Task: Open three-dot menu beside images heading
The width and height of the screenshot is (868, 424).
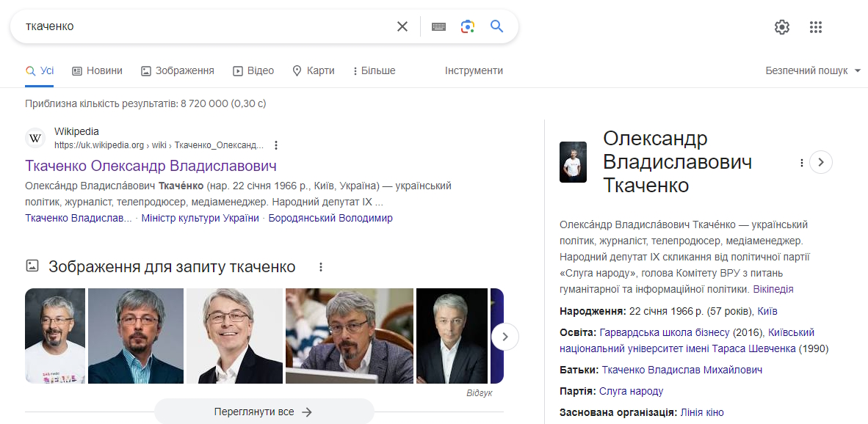Action: (321, 267)
